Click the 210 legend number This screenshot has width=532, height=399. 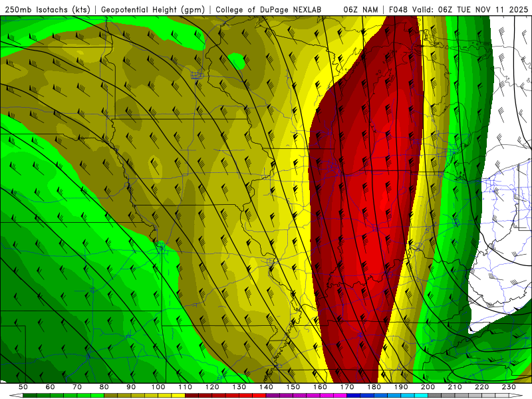455,387
